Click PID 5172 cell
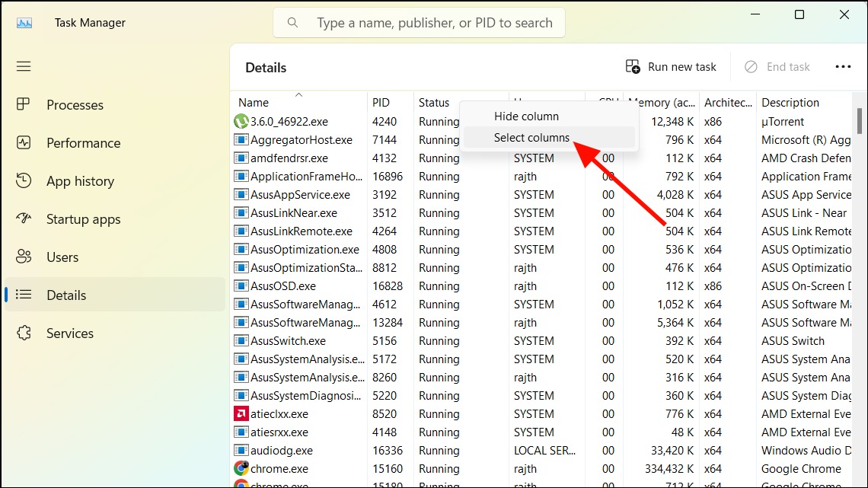868x488 pixels. (385, 359)
